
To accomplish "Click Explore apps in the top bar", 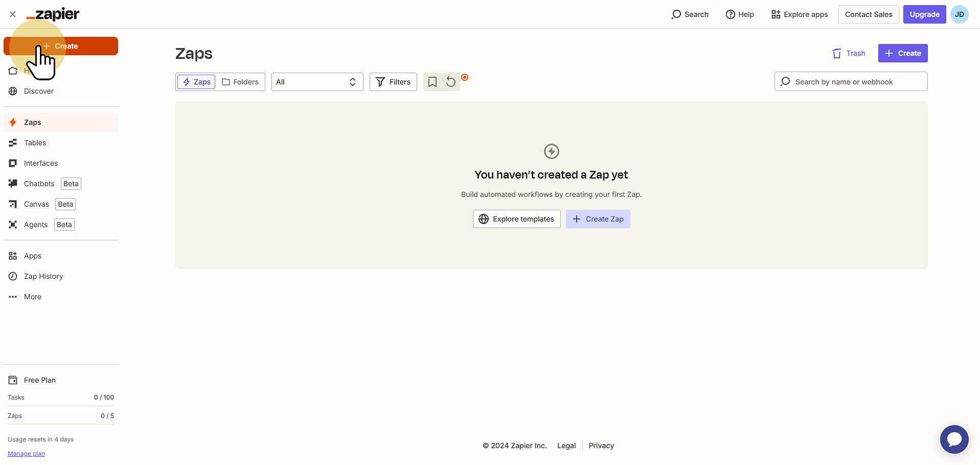I will 800,14.
